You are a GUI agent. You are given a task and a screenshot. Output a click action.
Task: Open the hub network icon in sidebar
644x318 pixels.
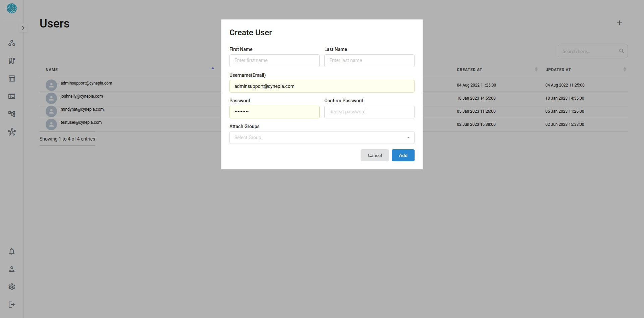pos(12,132)
